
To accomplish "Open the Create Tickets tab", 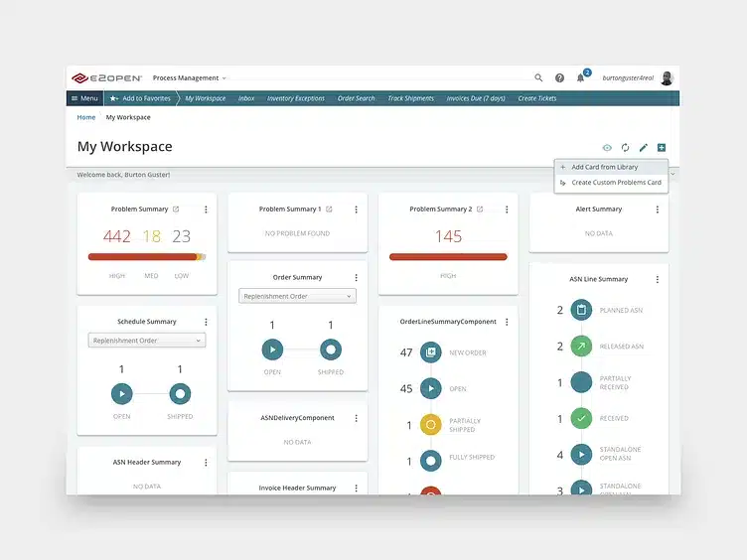I will 537,98.
